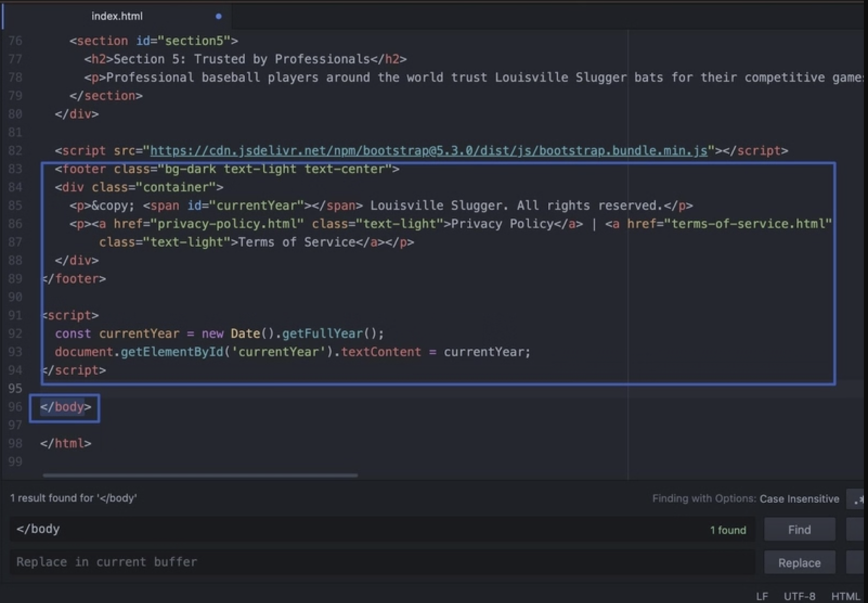868x603 pixels.
Task: Click the unsaved changes dot on index.html tab
Action: [x=218, y=16]
